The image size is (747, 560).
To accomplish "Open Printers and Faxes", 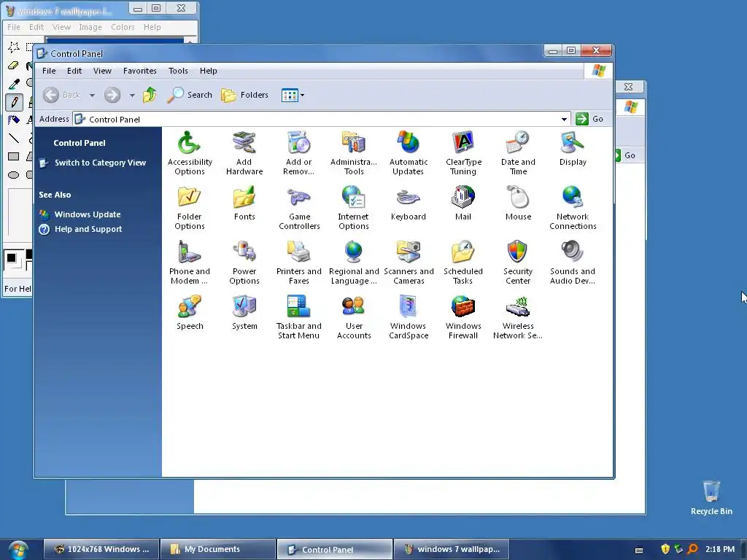I will point(298,262).
